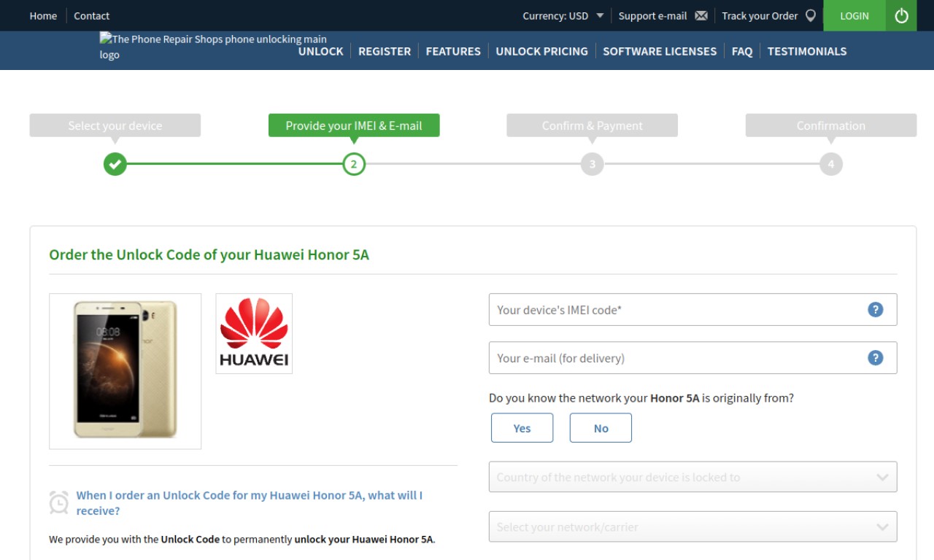This screenshot has width=934, height=560.
Task: Click the power icon beside LOGIN
Action: click(x=901, y=15)
